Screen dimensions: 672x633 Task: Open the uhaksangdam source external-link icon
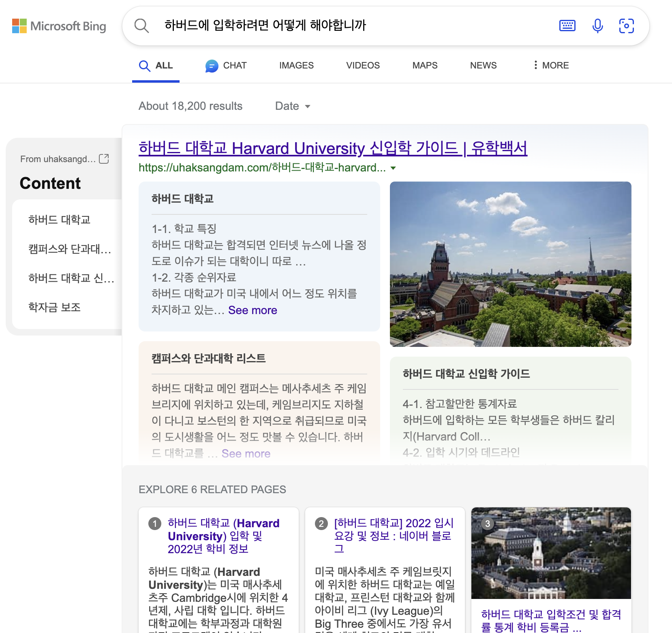[104, 159]
